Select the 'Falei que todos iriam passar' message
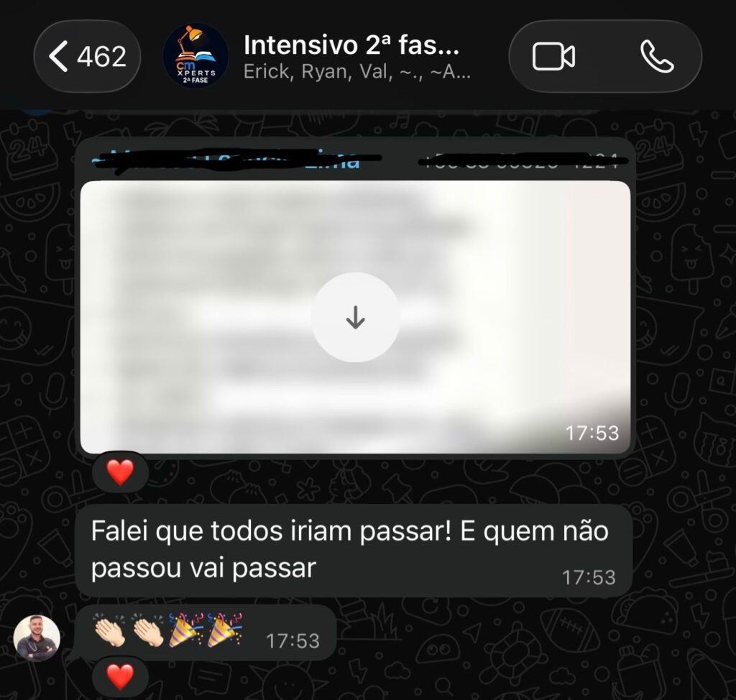 (354, 551)
